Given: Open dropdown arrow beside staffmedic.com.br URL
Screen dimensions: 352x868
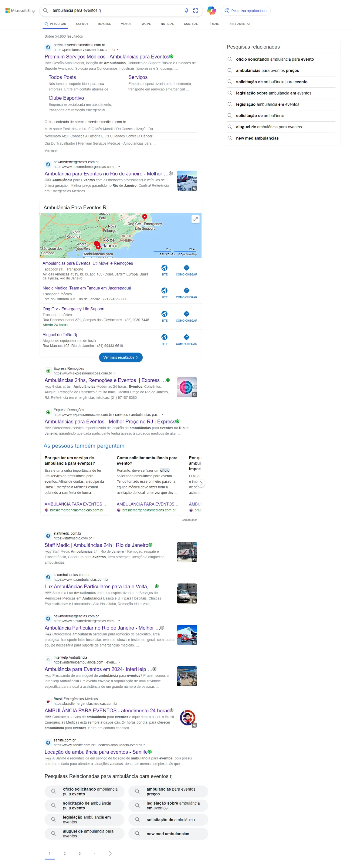Looking at the screenshot, I should point(94,538).
